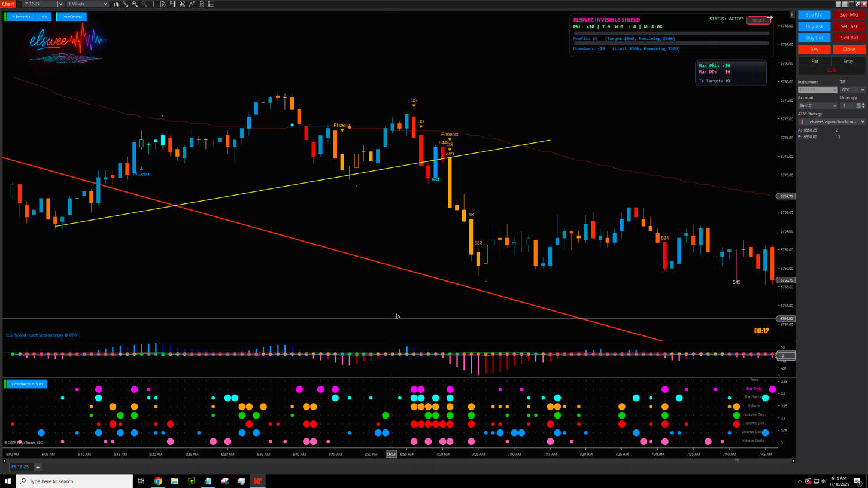Click the Info tab button
Image resolution: width=868 pixels, height=488 pixels.
[x=44, y=17]
